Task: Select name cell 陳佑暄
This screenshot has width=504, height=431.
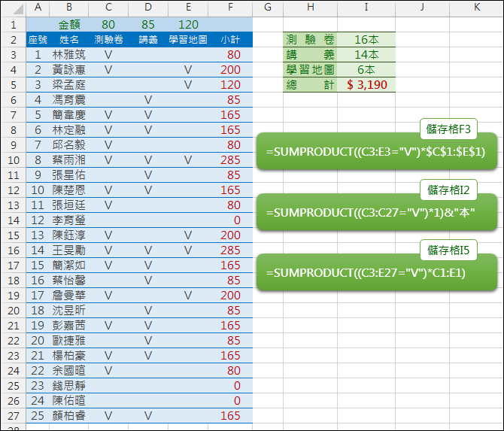Action: pyautogui.click(x=69, y=401)
